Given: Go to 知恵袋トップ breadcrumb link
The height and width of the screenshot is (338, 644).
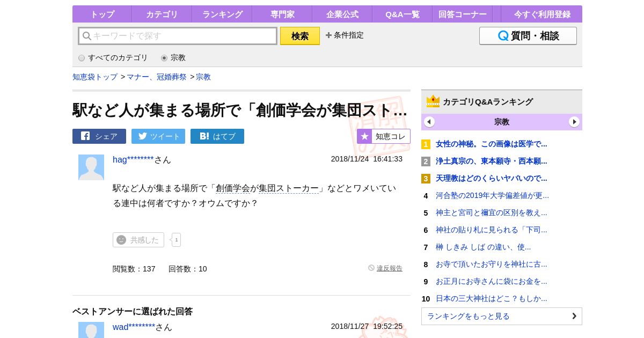Looking at the screenshot, I should tap(95, 77).
